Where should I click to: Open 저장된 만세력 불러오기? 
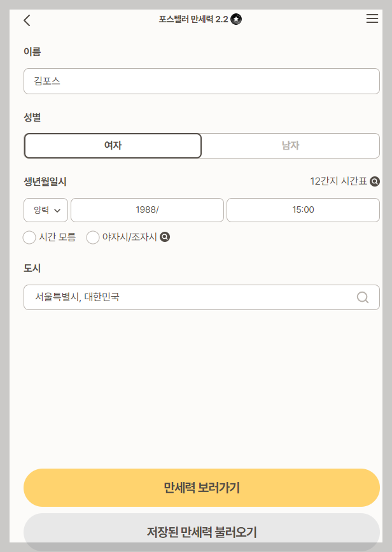click(x=201, y=531)
